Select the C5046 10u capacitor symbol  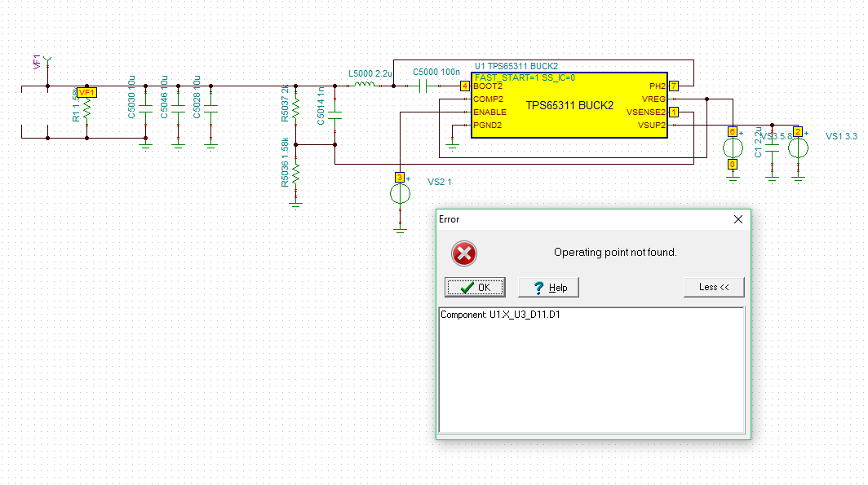pyautogui.click(x=178, y=109)
